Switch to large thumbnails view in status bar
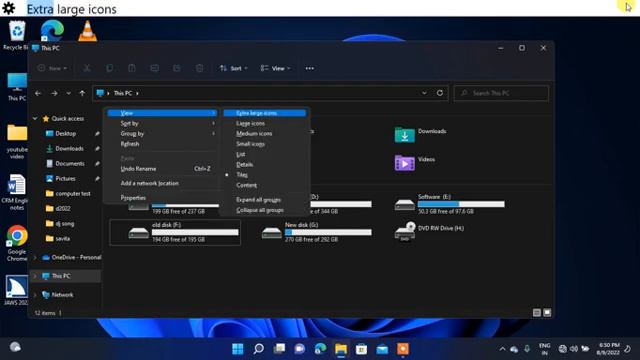Screen dimensions: 640x360 tap(547, 313)
